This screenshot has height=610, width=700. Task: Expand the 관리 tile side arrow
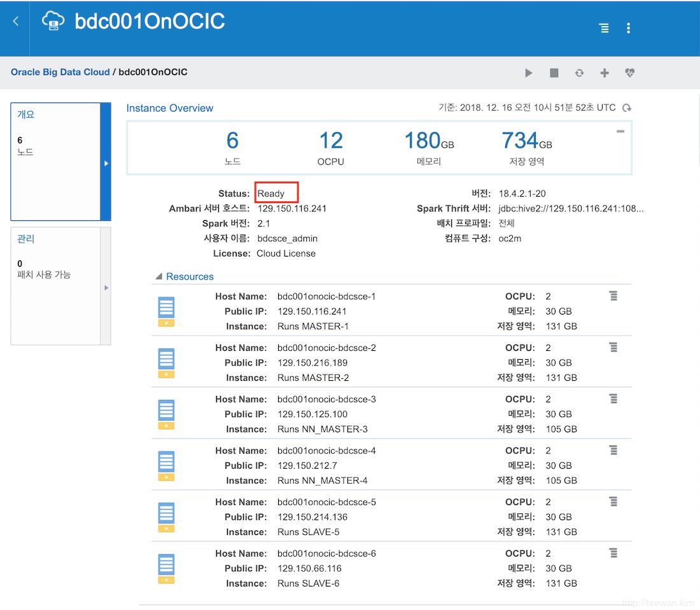click(x=106, y=288)
